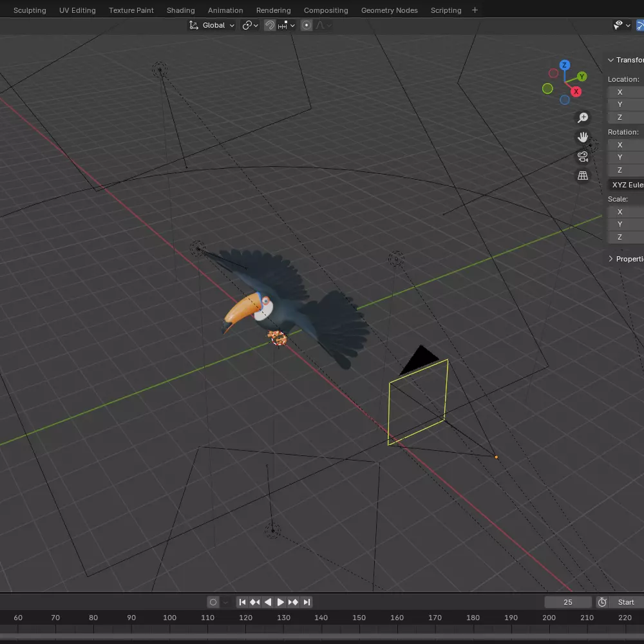Click frame 100 on the timeline ruler

(x=169, y=618)
